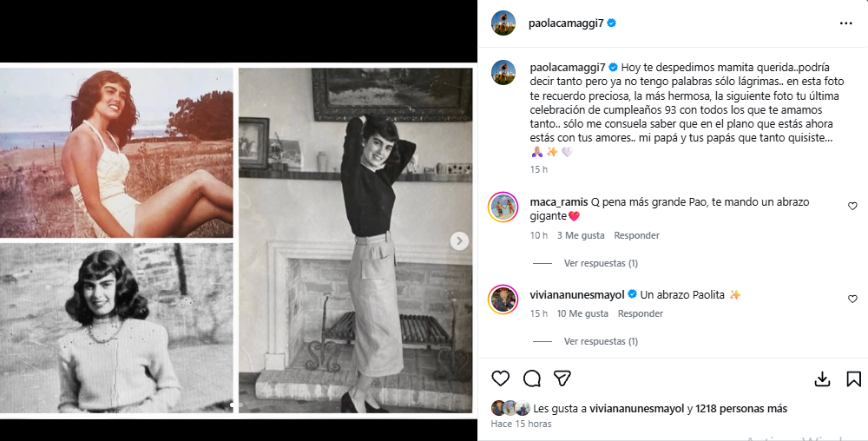Download the post with the download icon
The width and height of the screenshot is (868, 441).
coord(822,379)
